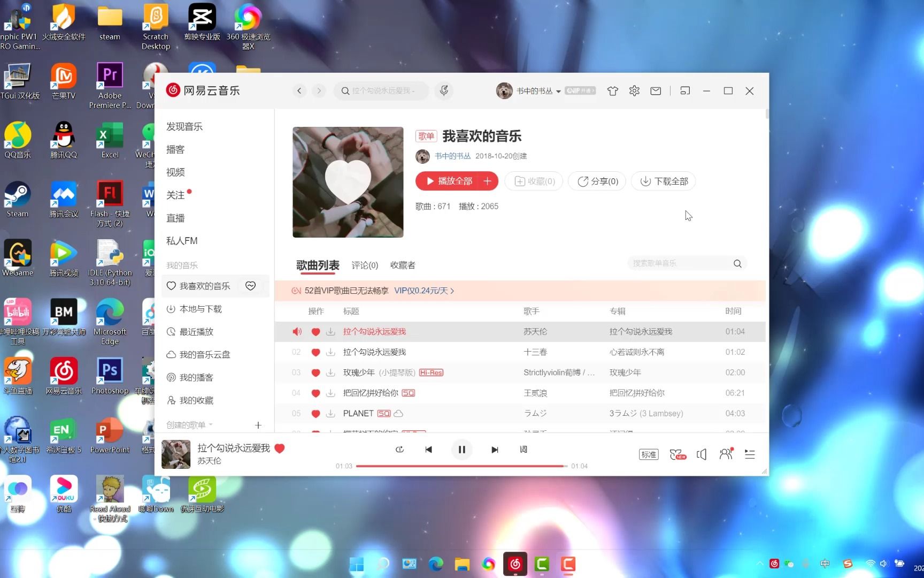Click the playlist search magnifier icon

pyautogui.click(x=737, y=263)
